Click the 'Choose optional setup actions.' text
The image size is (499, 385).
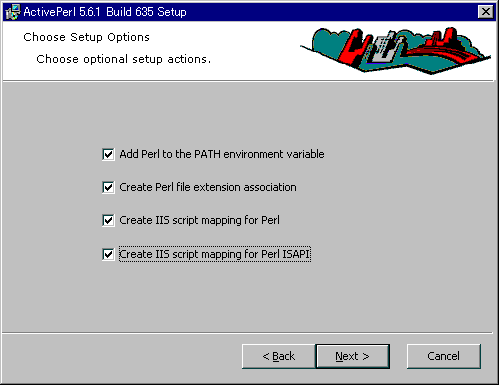click(x=124, y=59)
